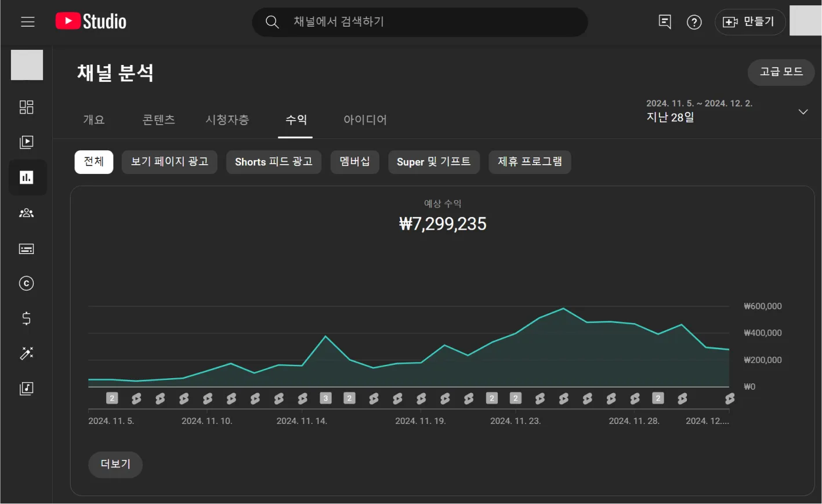Activate the 제휴 프로그램 filter chip
The height and width of the screenshot is (504, 822).
[529, 162]
